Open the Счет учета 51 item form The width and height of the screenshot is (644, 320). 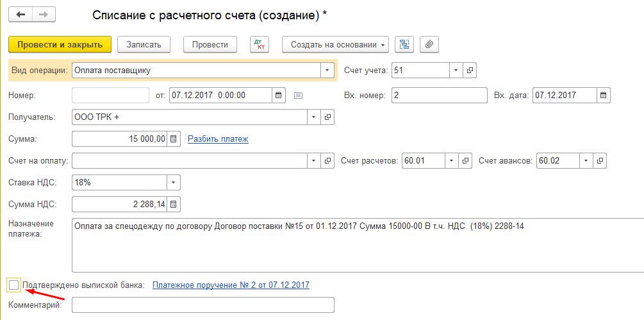tap(470, 71)
